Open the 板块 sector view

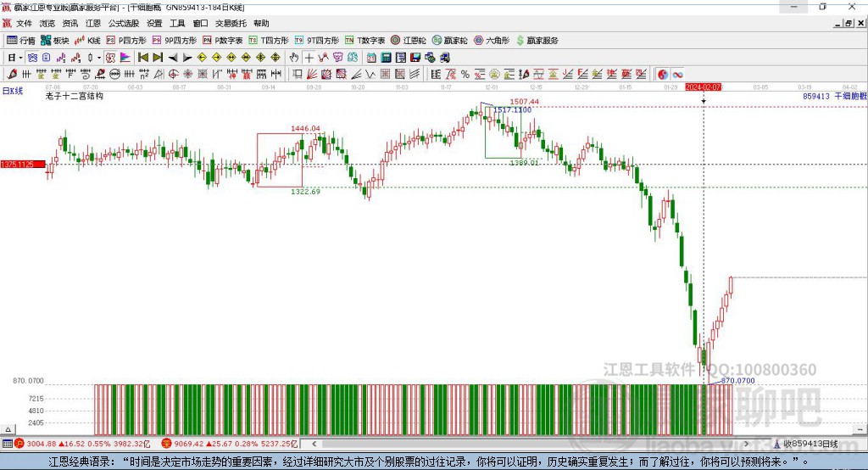[55, 41]
